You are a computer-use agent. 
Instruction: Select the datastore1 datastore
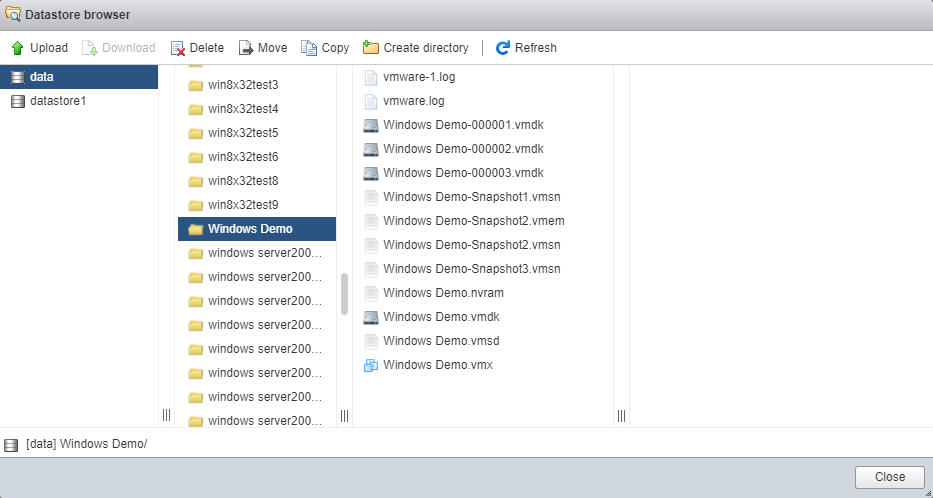coord(58,101)
